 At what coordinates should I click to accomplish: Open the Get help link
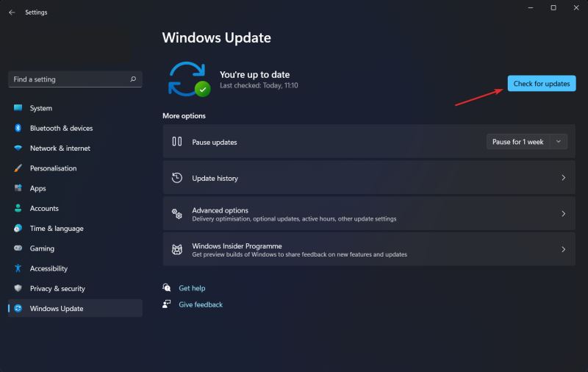[x=192, y=288]
